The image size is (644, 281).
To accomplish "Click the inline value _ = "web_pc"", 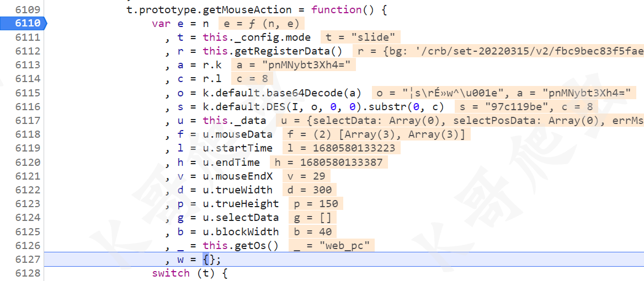I will (332, 245).
